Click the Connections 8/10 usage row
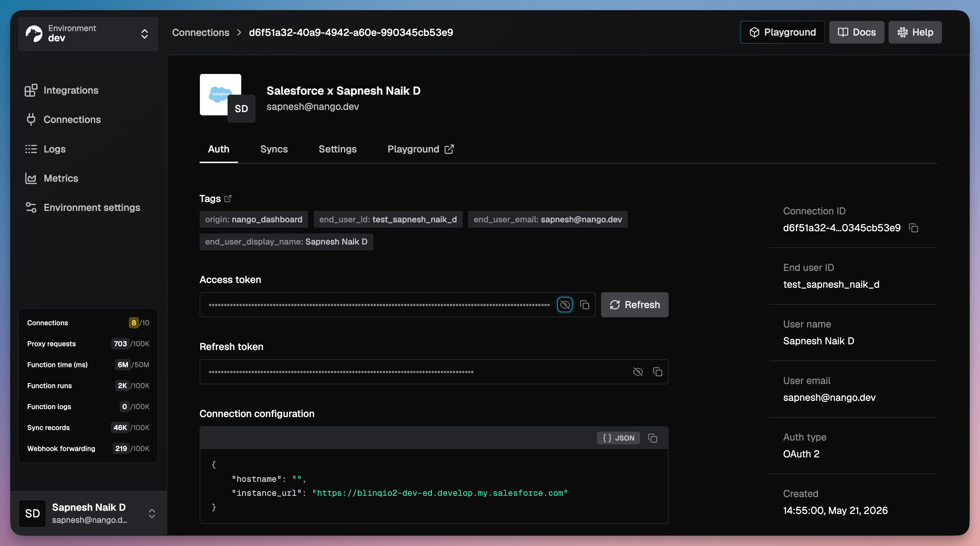 (88, 323)
